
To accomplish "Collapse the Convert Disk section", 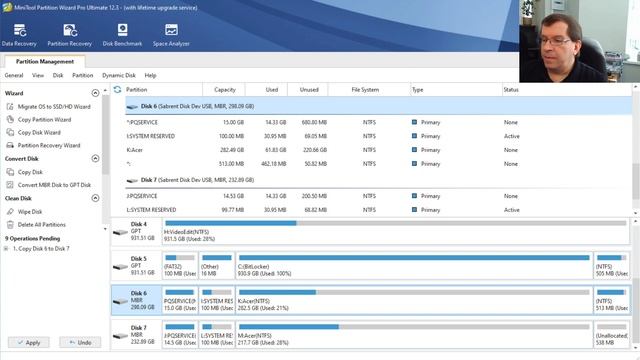I will coord(95,158).
